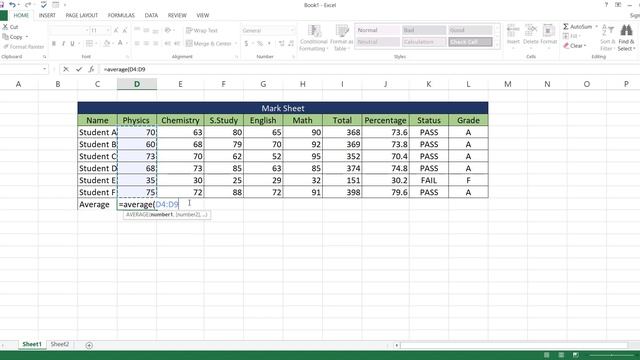Open Find & Select

tap(626, 38)
